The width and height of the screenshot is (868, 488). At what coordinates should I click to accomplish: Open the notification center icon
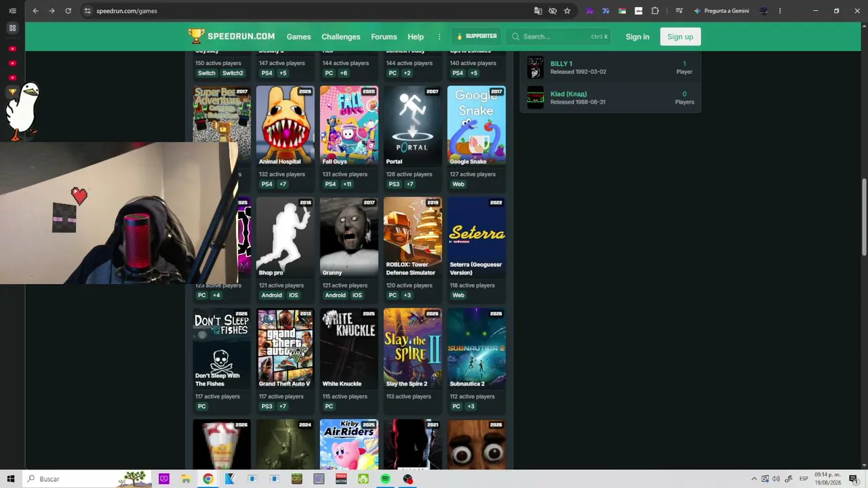click(853, 479)
